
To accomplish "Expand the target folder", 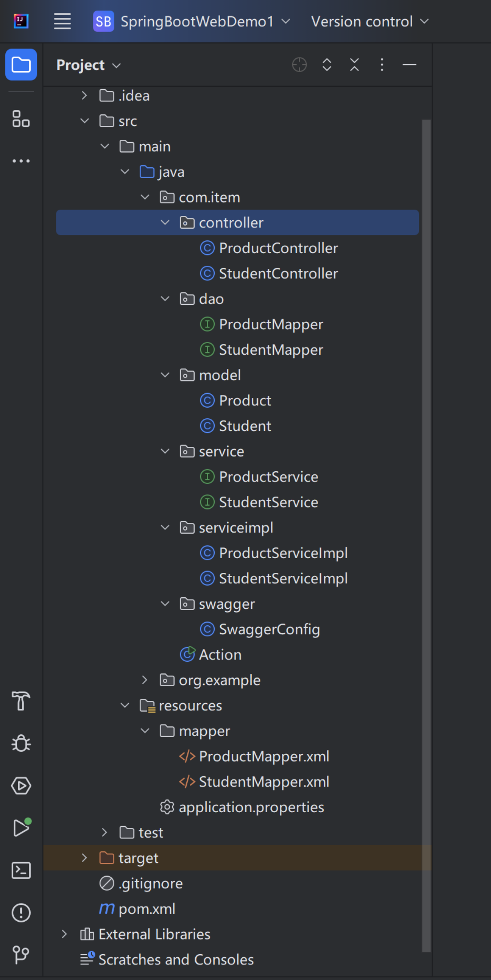I will pyautogui.click(x=85, y=858).
